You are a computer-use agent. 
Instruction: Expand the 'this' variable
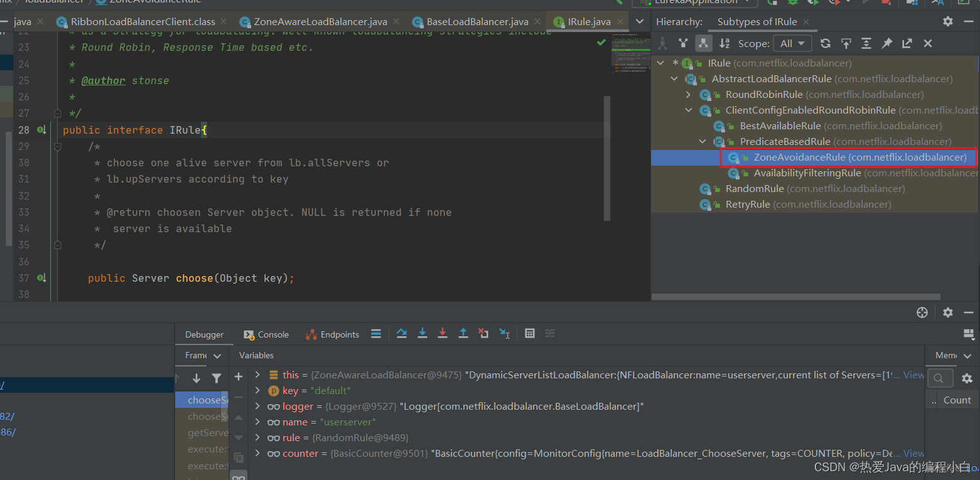click(x=257, y=375)
